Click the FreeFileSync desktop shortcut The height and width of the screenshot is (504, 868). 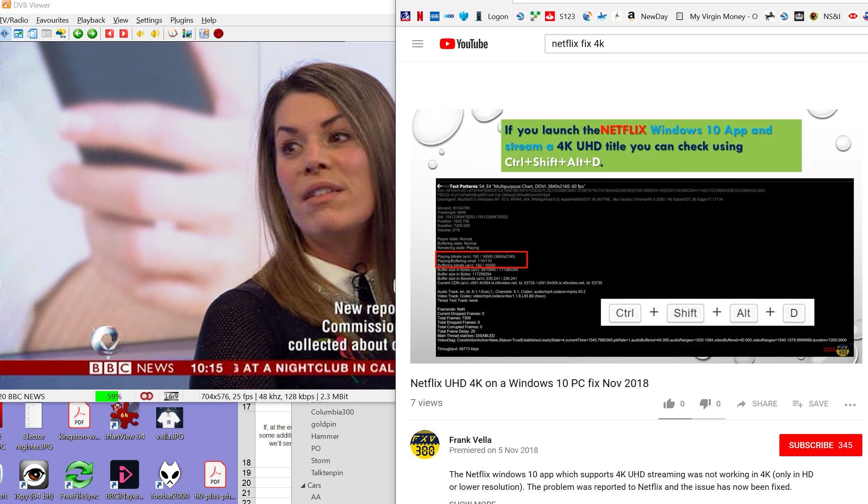coord(79,480)
